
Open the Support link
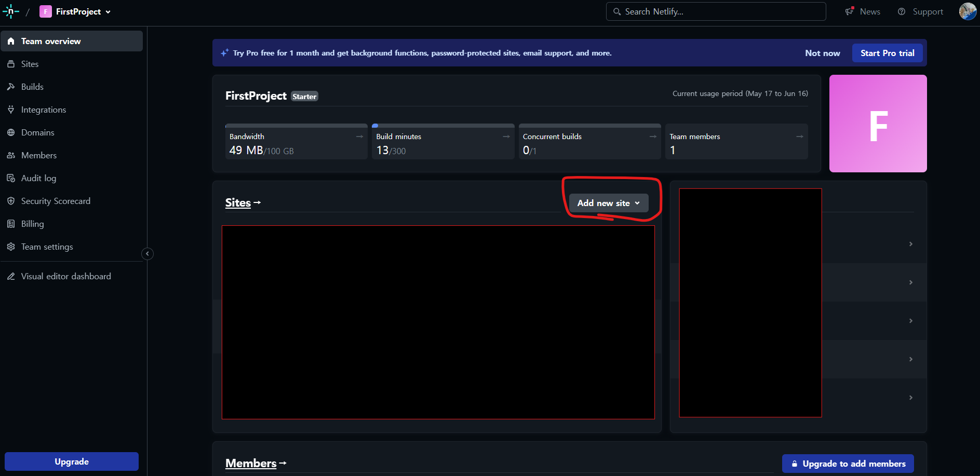(928, 11)
